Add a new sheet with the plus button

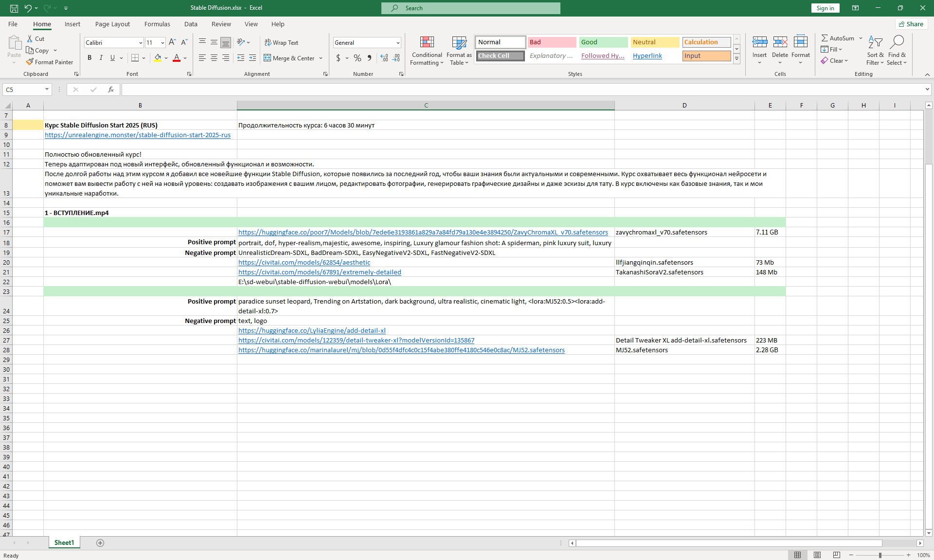[x=100, y=543]
